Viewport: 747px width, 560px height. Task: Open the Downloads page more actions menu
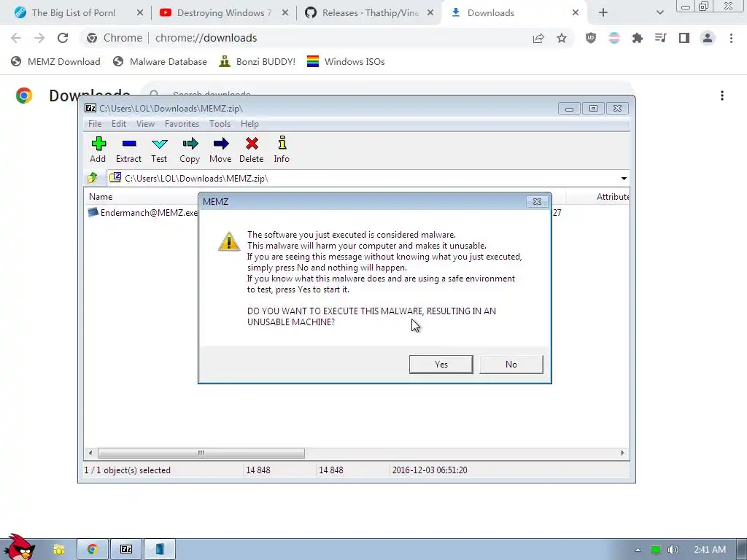click(722, 96)
